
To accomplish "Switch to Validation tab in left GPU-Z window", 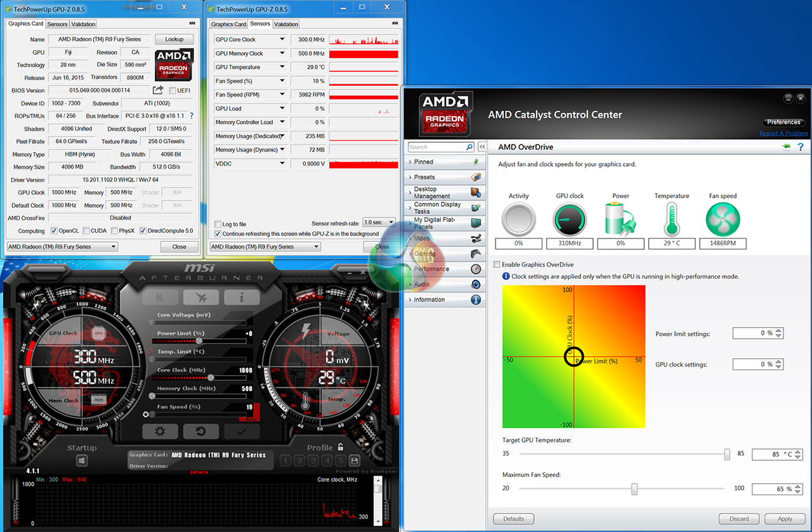I will [83, 24].
